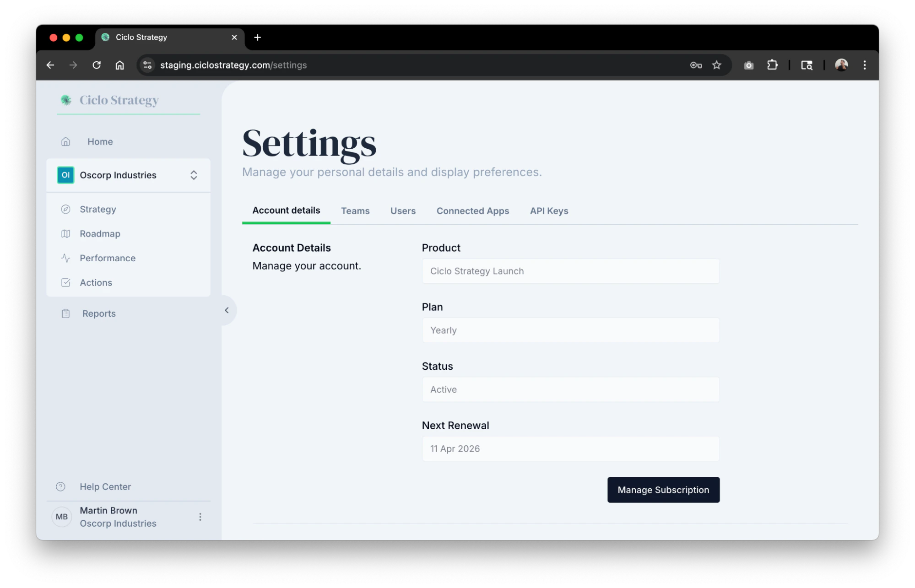Click the camera extension icon
The height and width of the screenshot is (588, 915).
coord(749,65)
